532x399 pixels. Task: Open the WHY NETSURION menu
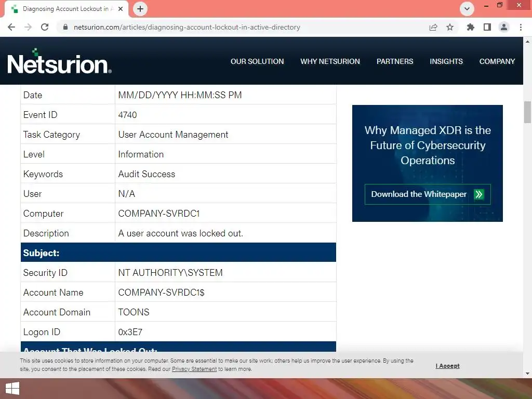pyautogui.click(x=330, y=61)
